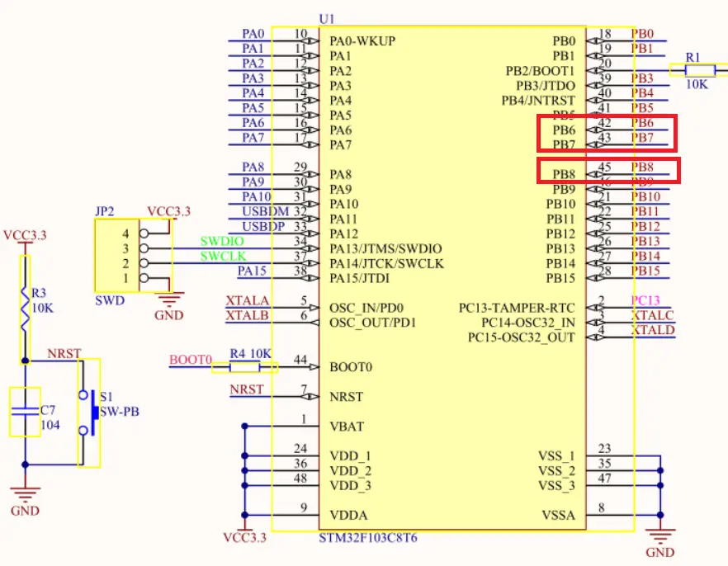Viewport: 728px width, 566px height.
Task: Click the XTALA net label
Action: (x=248, y=300)
